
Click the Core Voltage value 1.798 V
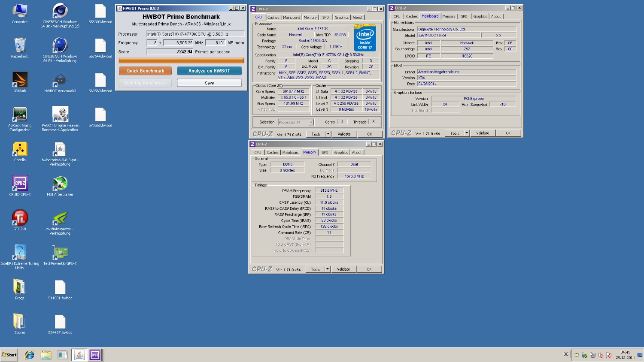tap(336, 47)
